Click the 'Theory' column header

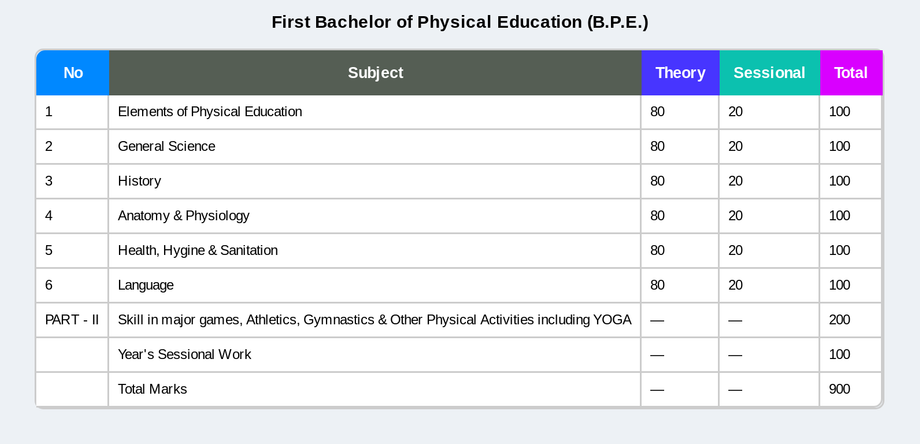(680, 73)
